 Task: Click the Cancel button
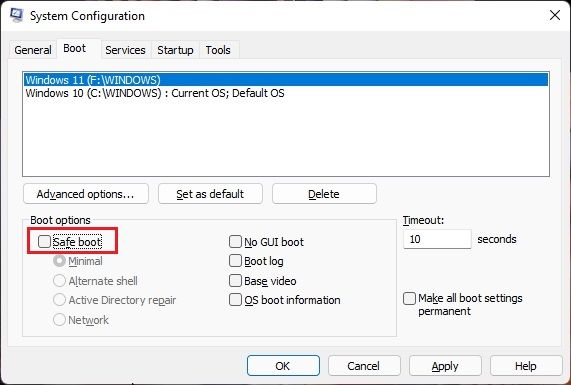tap(364, 366)
